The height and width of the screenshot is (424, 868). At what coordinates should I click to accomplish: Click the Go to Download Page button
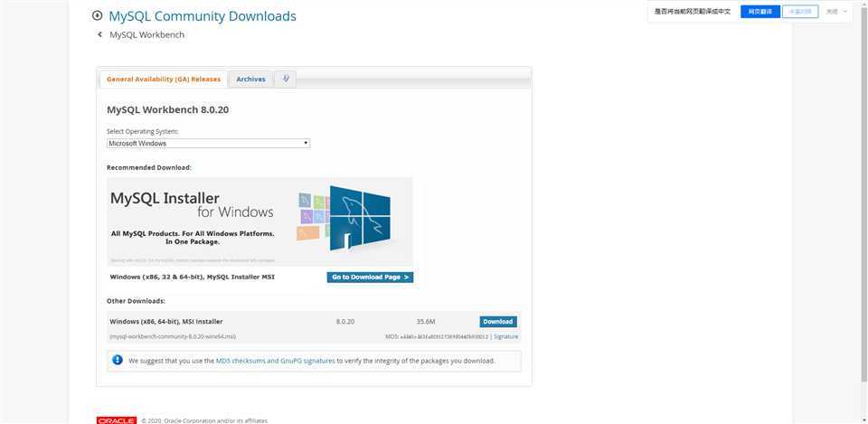coord(370,278)
